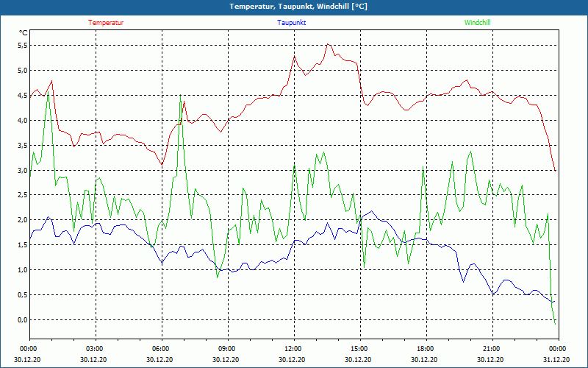
Task: Click the 5,5 y-axis value
Action: click(x=23, y=46)
